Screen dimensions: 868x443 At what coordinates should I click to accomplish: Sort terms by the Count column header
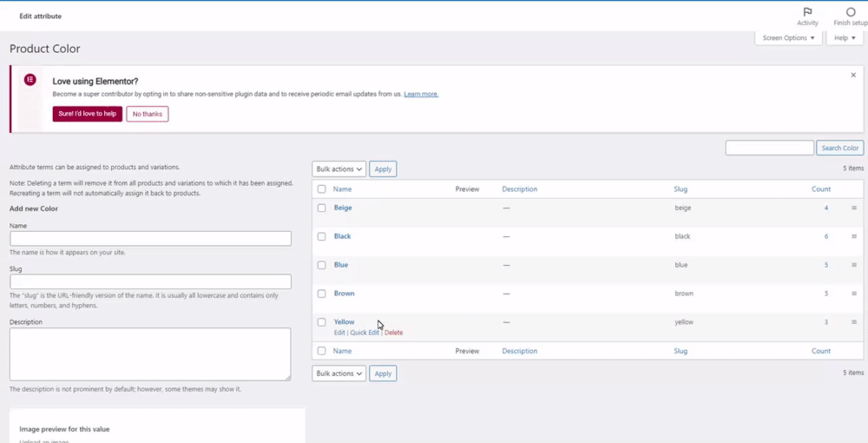click(820, 188)
